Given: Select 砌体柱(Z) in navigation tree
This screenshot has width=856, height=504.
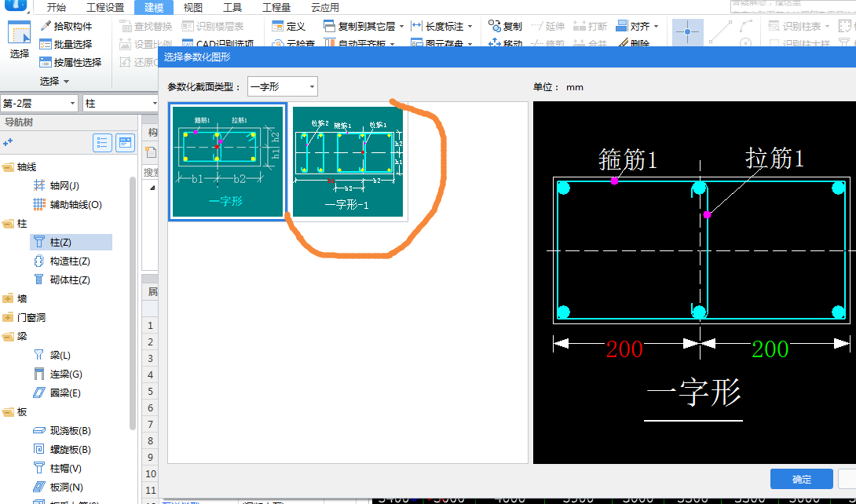Looking at the screenshot, I should tap(62, 279).
